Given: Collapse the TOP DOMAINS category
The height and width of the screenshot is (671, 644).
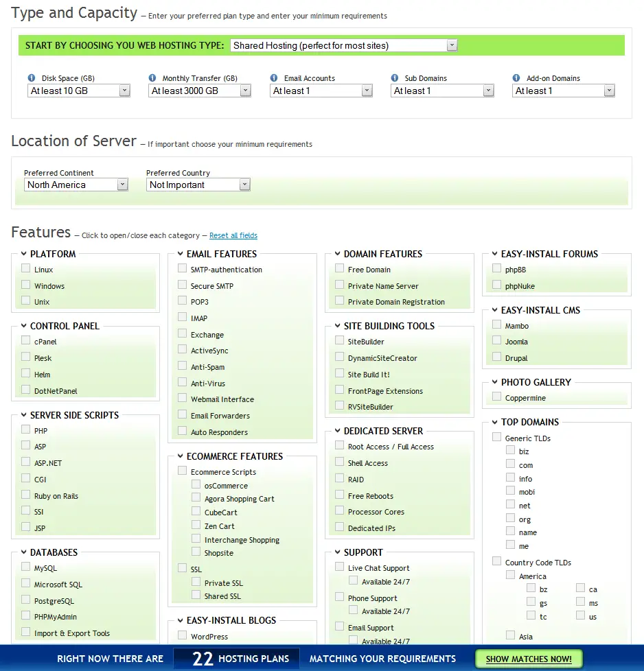Looking at the screenshot, I should coord(494,422).
